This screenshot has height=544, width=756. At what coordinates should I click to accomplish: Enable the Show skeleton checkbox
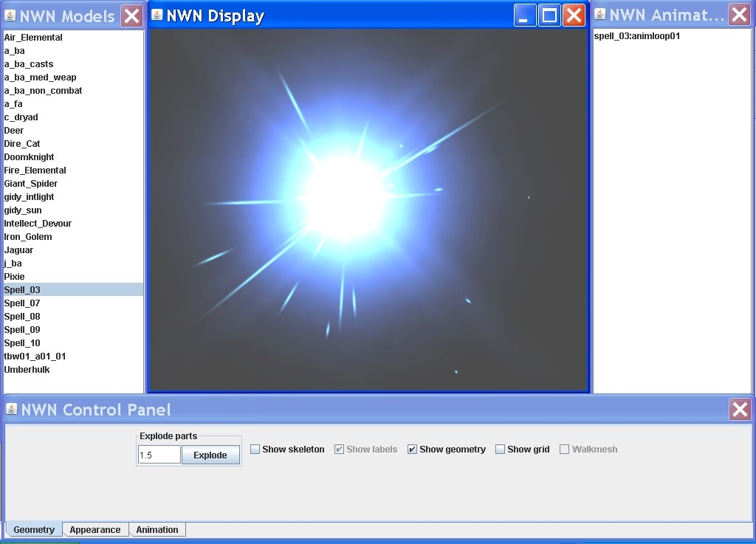pyautogui.click(x=255, y=450)
